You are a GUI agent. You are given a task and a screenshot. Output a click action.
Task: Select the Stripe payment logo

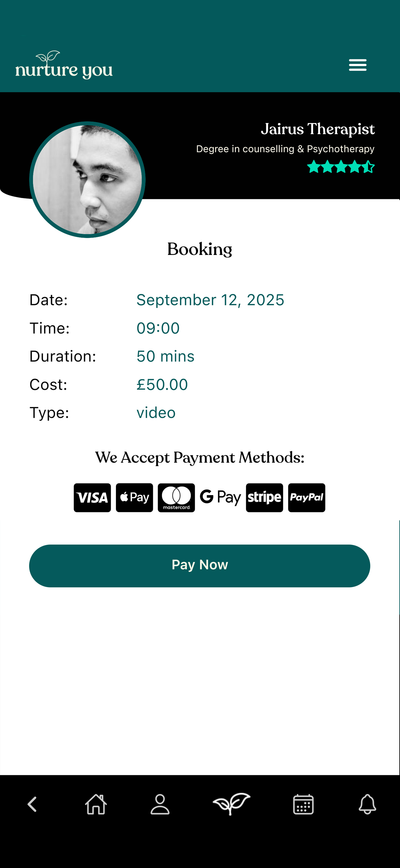(x=264, y=498)
